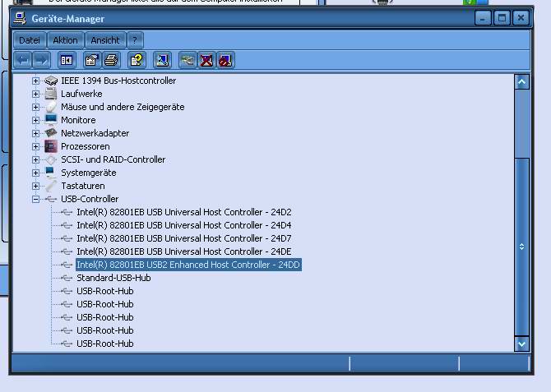This screenshot has width=551, height=392.
Task: Expand the SCSI- und RAID-Controller node
Action: tap(35, 159)
